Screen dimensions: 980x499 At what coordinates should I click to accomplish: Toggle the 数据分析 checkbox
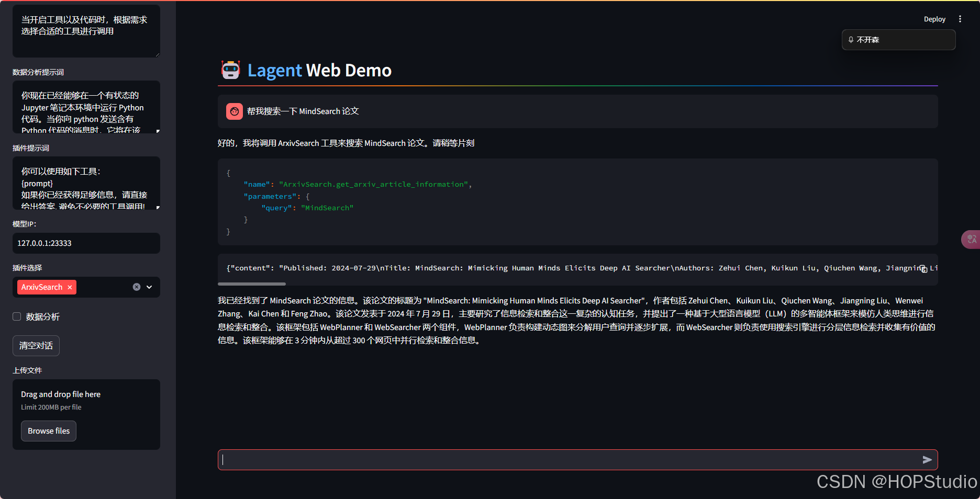coord(17,316)
